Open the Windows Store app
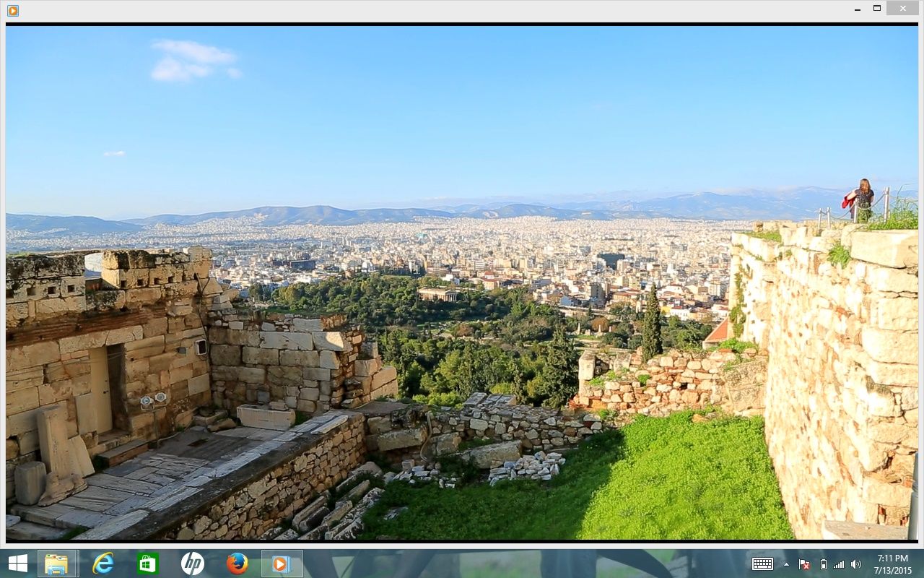This screenshot has height=578, width=924. [x=148, y=564]
